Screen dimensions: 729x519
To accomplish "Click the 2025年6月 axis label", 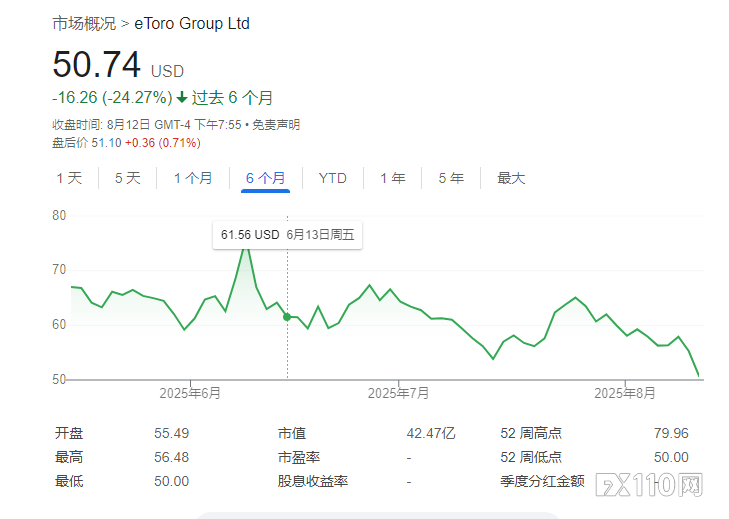I will click(190, 393).
